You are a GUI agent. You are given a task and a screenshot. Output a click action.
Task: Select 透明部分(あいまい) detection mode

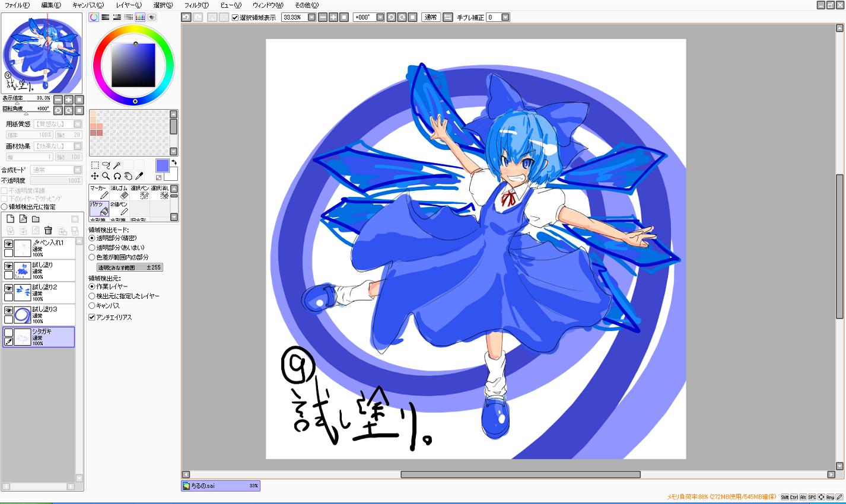click(92, 247)
